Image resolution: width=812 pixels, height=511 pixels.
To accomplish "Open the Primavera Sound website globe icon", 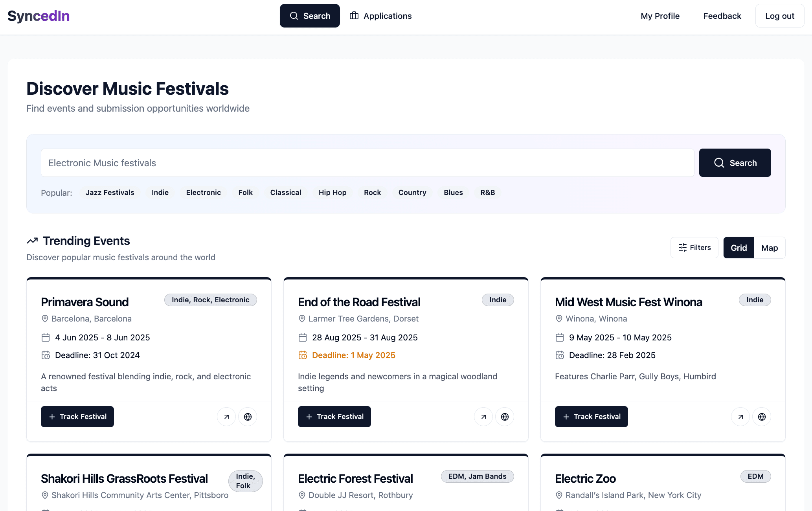I will pos(248,417).
